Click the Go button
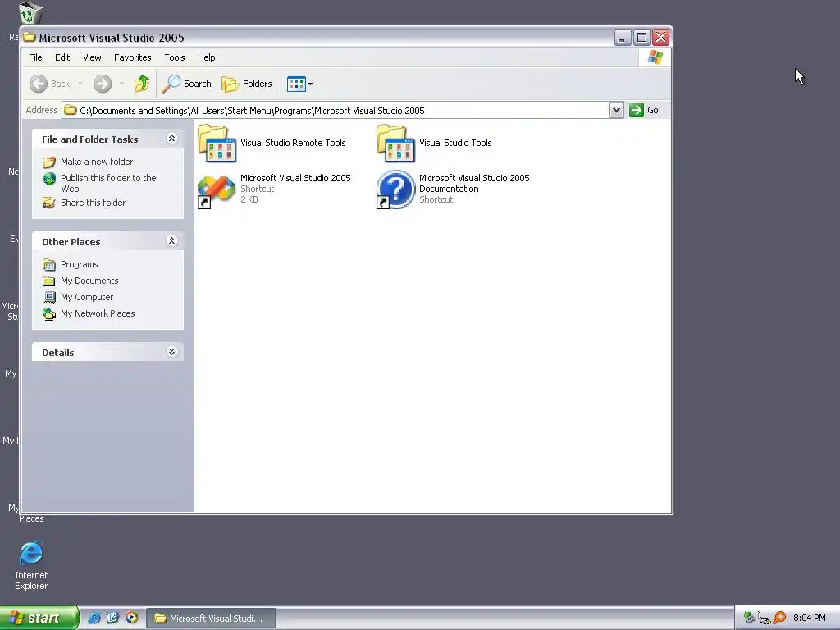Image resolution: width=840 pixels, height=630 pixels. pos(644,111)
